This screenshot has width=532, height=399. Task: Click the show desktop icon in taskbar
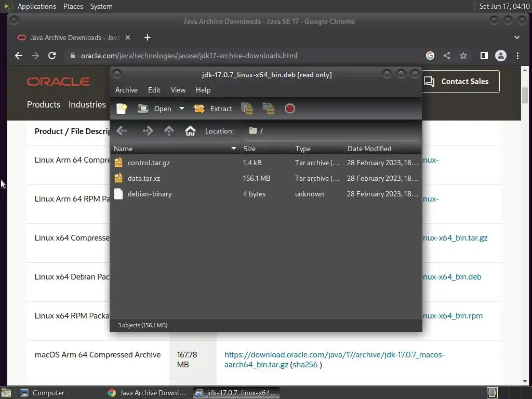pos(6,393)
